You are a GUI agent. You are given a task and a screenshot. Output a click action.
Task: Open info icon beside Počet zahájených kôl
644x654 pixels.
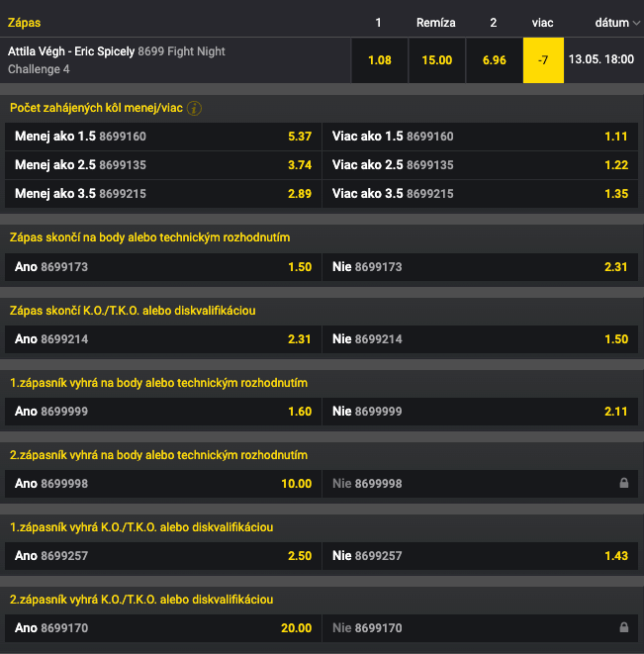[194, 109]
